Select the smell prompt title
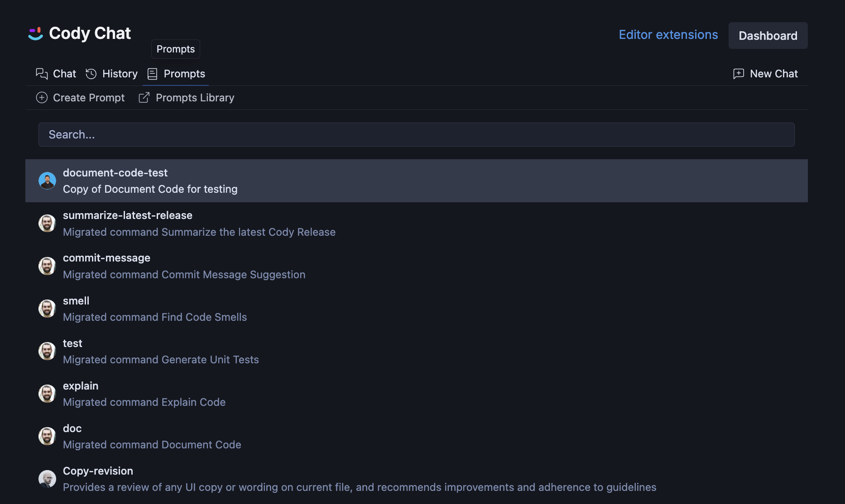845x504 pixels. pyautogui.click(x=76, y=301)
